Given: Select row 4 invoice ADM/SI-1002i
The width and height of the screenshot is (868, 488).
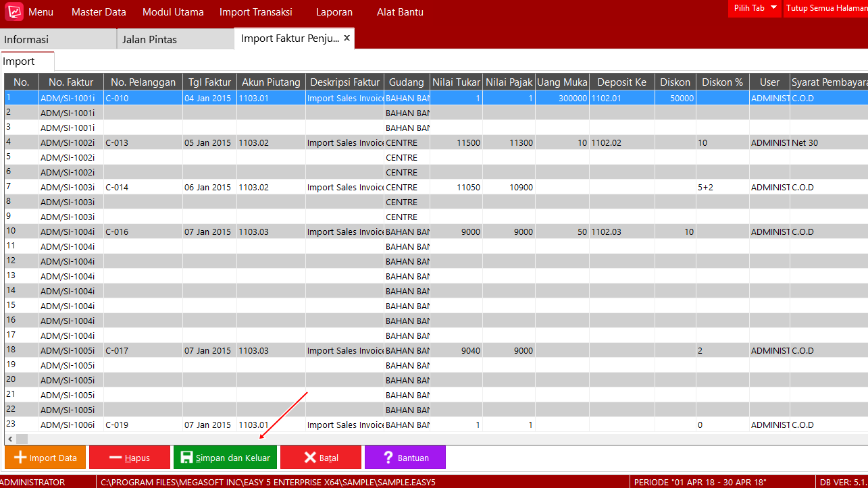Looking at the screenshot, I should click(68, 143).
